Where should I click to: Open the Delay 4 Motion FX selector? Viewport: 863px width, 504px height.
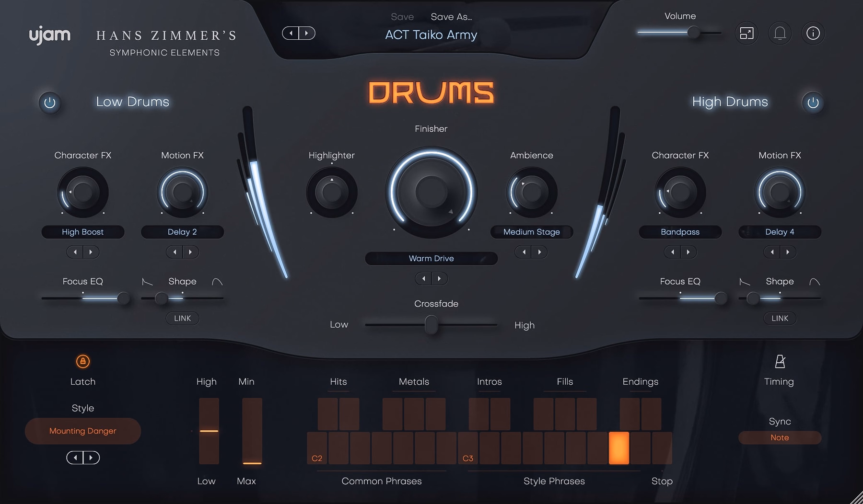point(780,232)
